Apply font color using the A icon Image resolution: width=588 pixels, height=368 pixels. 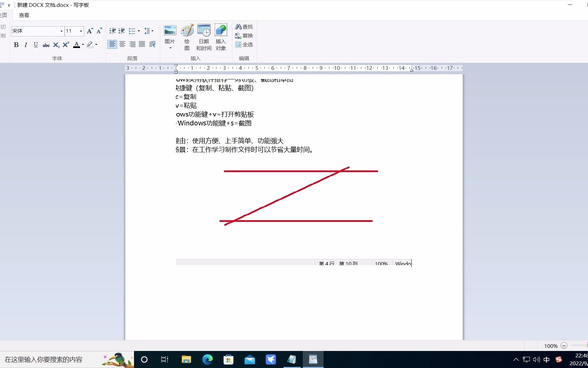(x=77, y=45)
